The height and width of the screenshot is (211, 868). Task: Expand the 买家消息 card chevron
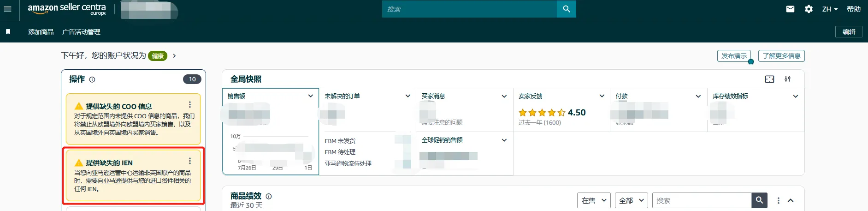[504, 96]
